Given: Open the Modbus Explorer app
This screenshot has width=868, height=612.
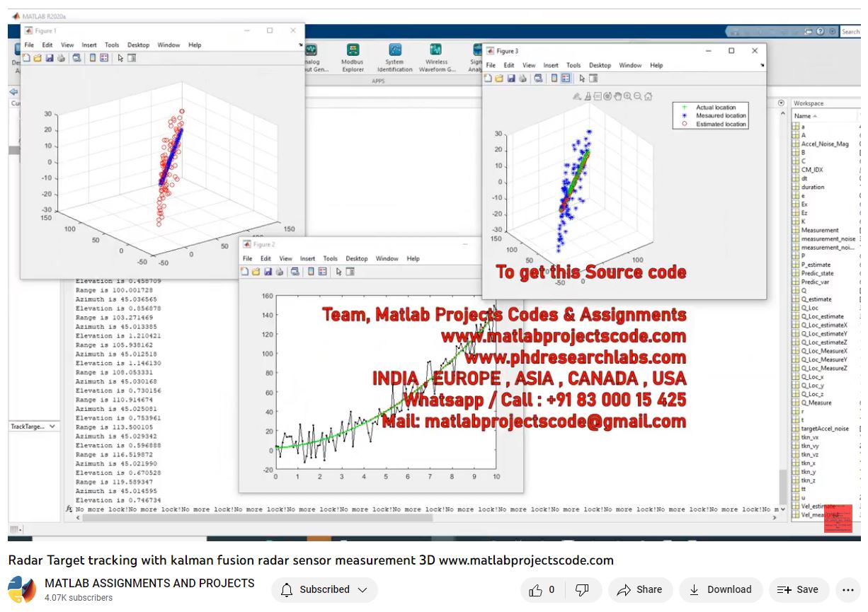Looking at the screenshot, I should pyautogui.click(x=352, y=57).
